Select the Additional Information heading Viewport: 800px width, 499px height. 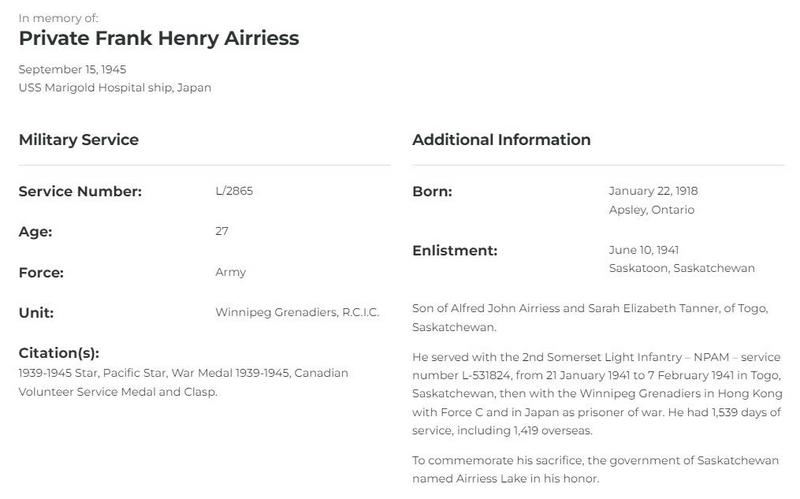tap(502, 140)
